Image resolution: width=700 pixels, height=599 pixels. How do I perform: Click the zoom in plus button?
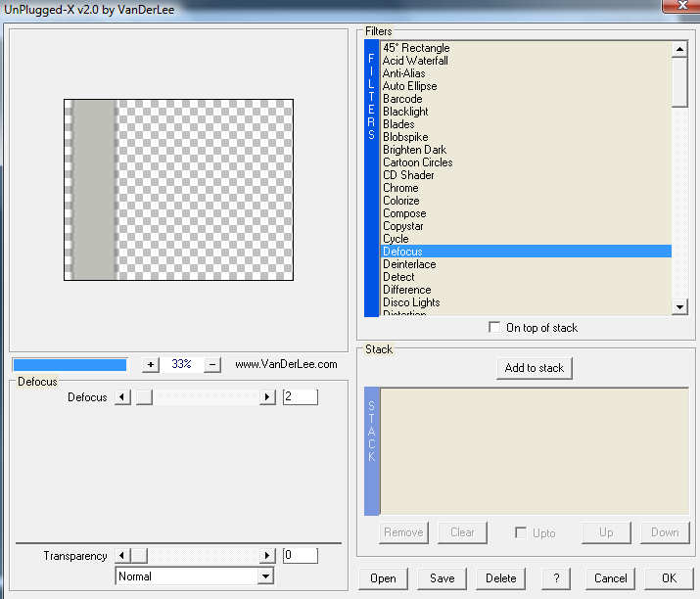click(x=150, y=364)
